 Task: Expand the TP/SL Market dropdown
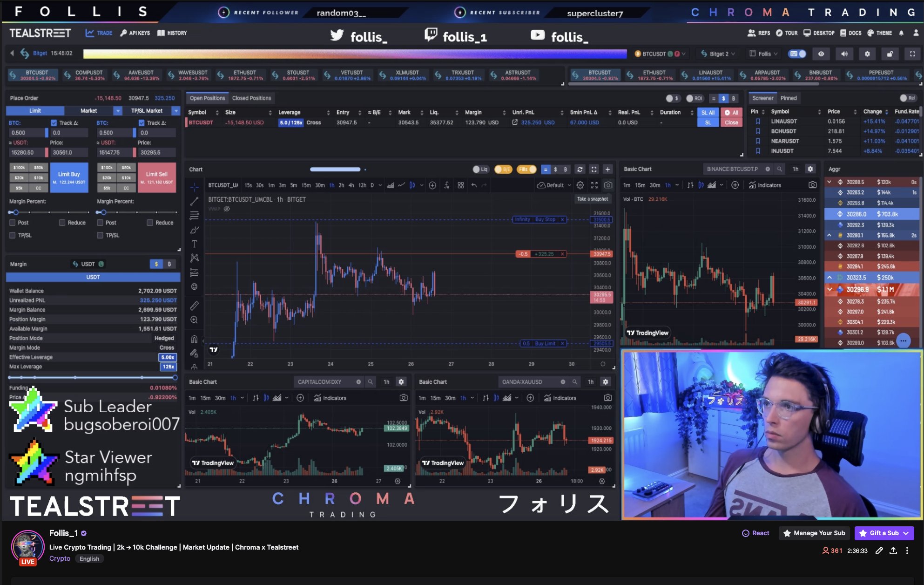coord(176,111)
